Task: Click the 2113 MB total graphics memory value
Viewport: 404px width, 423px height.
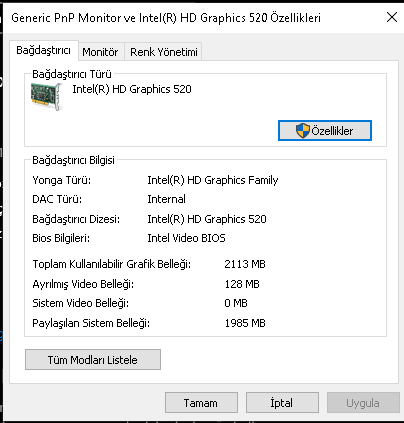Action: pyautogui.click(x=245, y=264)
